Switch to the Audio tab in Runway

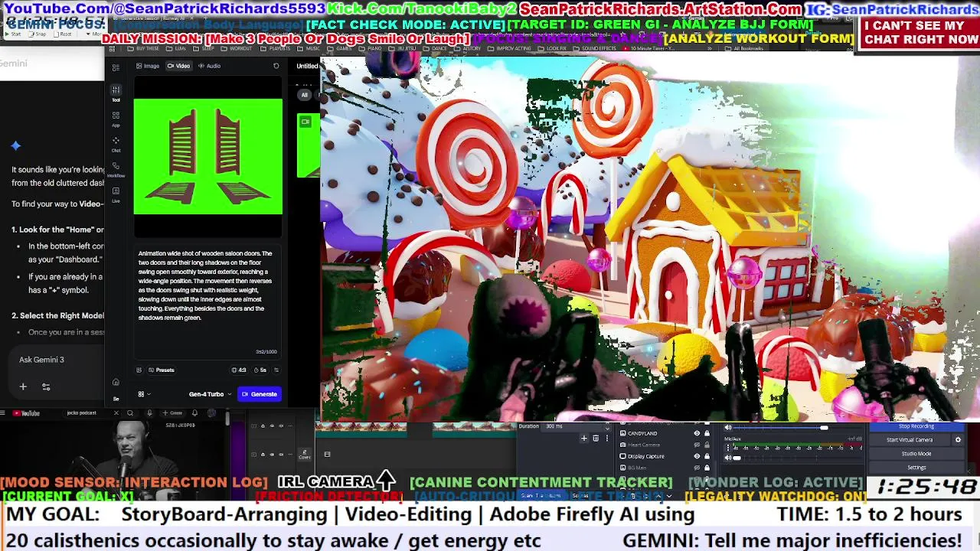[209, 66]
